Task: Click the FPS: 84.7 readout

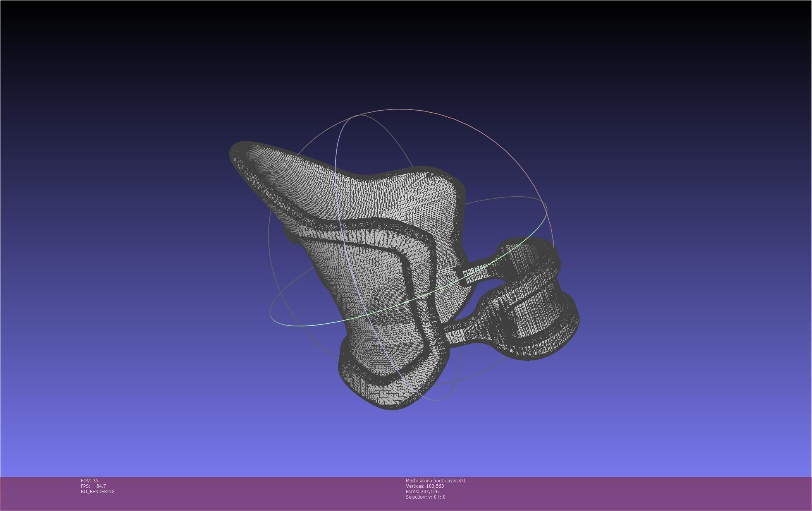Action: pos(93,486)
